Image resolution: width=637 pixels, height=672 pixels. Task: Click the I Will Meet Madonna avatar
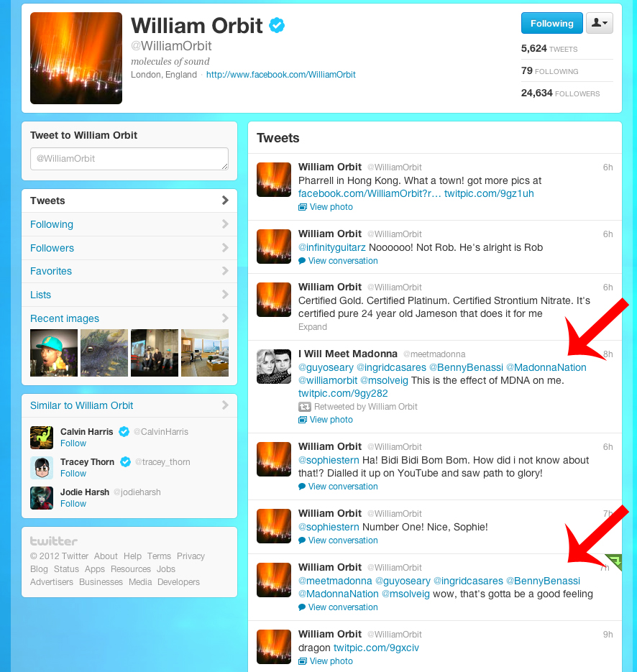click(x=274, y=367)
